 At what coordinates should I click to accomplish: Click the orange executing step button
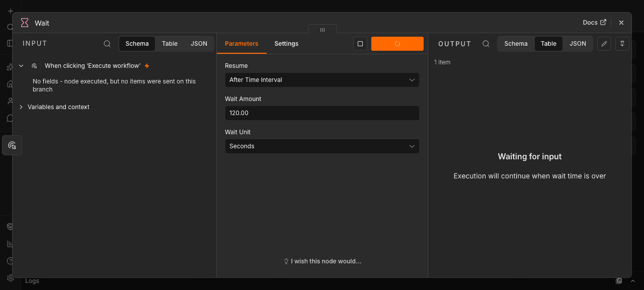(x=397, y=44)
